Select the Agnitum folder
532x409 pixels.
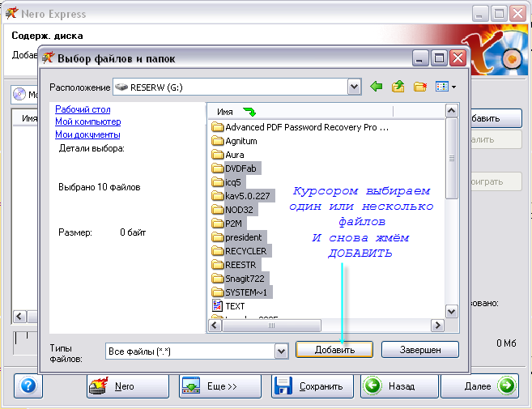234,141
